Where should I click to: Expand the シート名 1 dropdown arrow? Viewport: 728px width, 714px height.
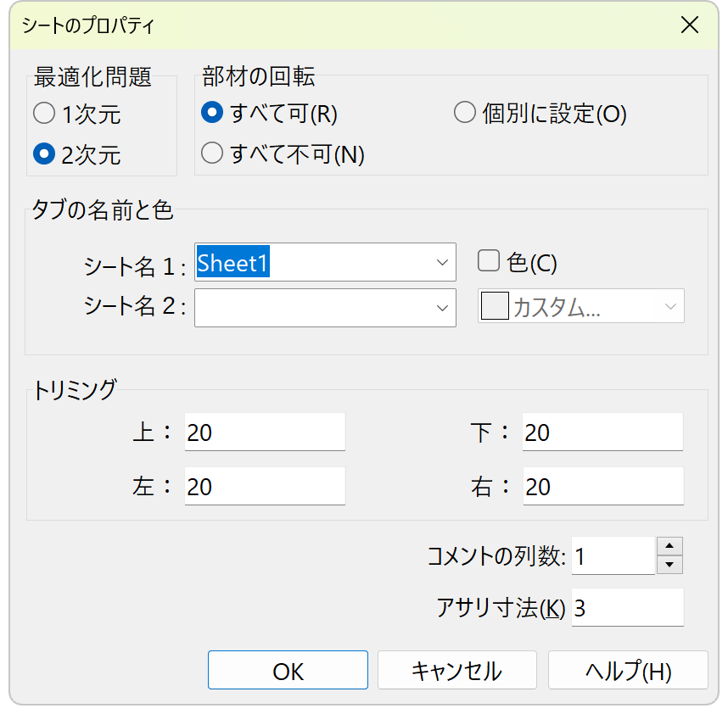coord(442,263)
